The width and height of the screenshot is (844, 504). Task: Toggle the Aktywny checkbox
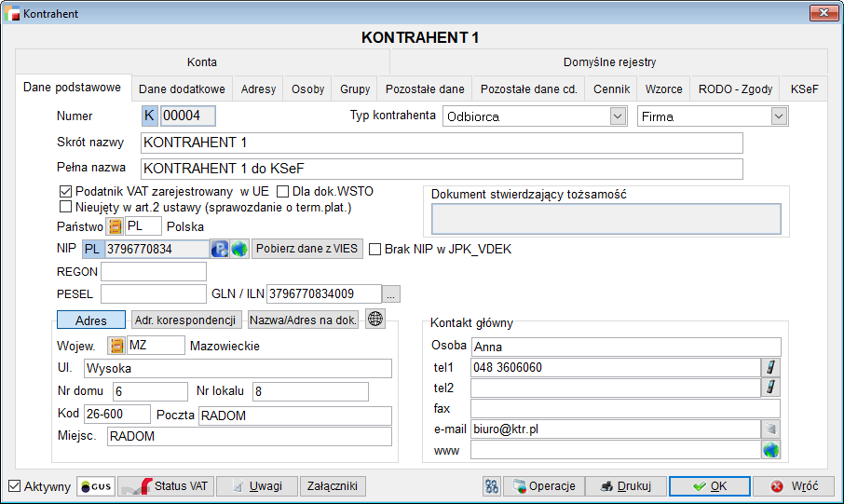point(14,486)
